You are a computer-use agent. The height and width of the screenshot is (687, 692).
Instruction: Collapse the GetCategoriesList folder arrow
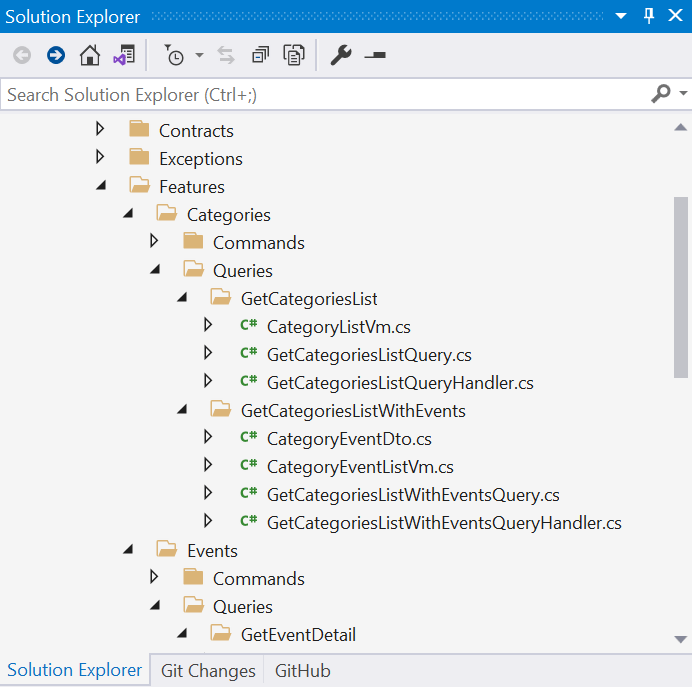[x=182, y=297]
